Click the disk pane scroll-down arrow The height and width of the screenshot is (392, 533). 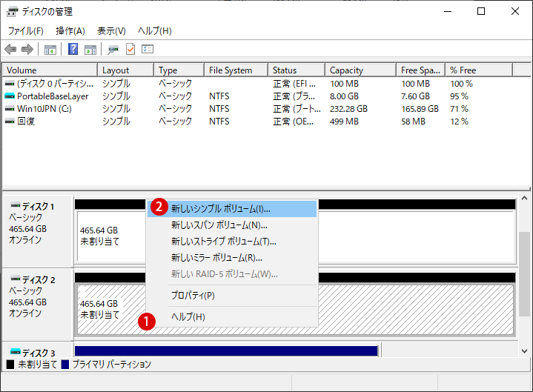pyautogui.click(x=525, y=351)
